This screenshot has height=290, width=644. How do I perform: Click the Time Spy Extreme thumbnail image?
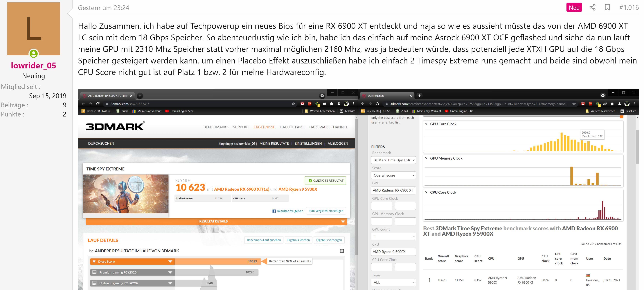point(126,194)
